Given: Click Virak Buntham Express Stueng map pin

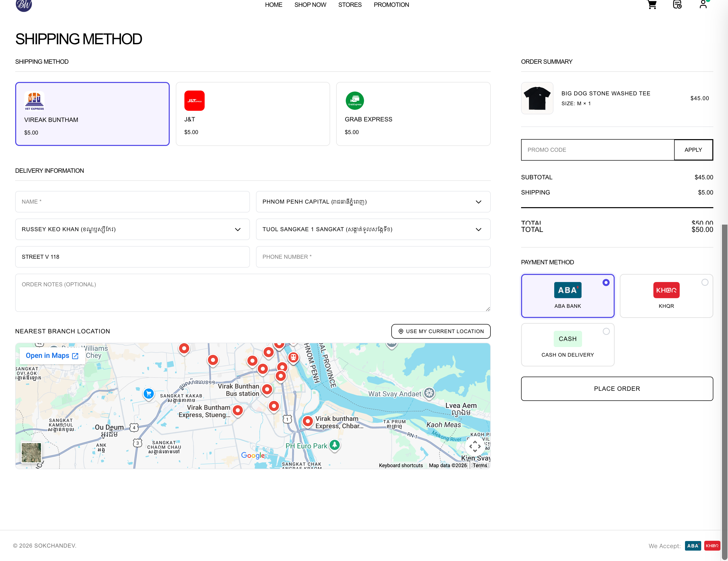Looking at the screenshot, I should click(238, 411).
